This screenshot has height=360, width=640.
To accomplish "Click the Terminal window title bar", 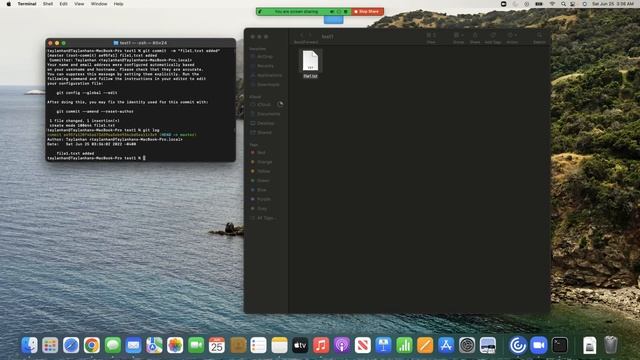I will (x=141, y=43).
